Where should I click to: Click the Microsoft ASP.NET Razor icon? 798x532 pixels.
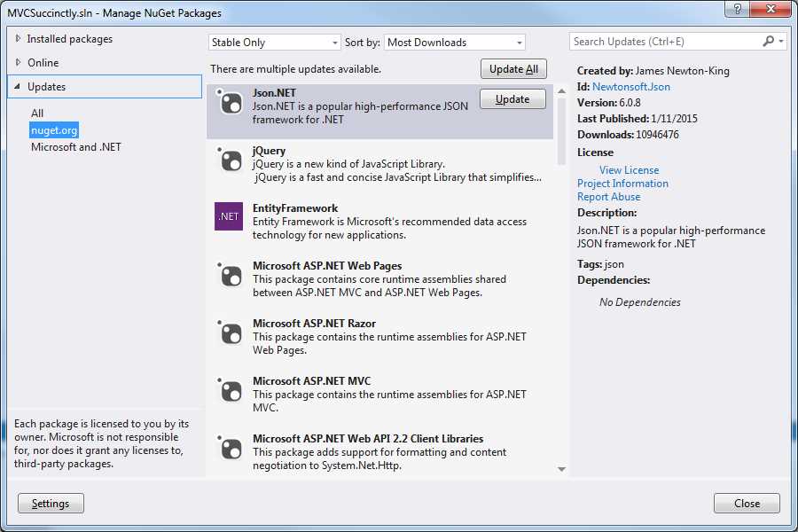point(229,332)
